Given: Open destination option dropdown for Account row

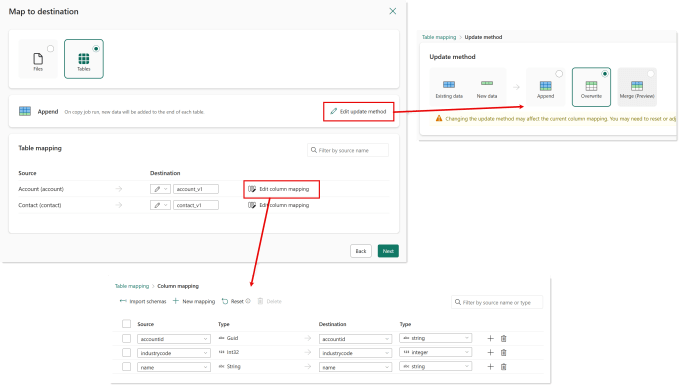Looking at the screenshot, I should [x=160, y=189].
